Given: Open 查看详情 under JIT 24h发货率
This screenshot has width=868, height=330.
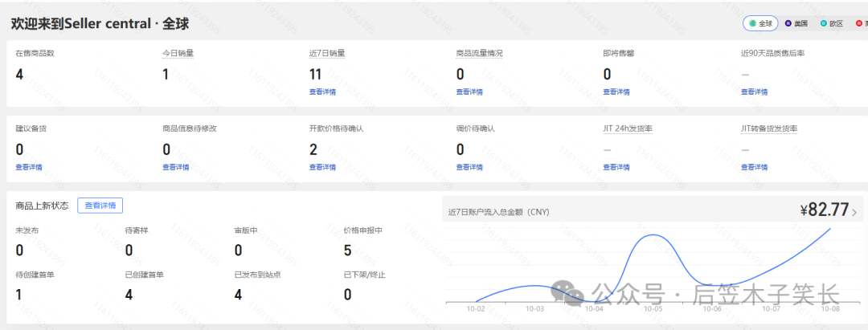Looking at the screenshot, I should [616, 167].
